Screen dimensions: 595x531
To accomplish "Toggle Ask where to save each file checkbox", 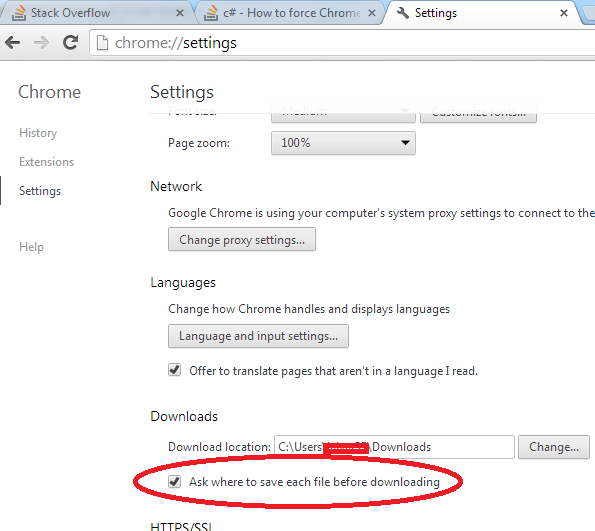I will pyautogui.click(x=175, y=481).
